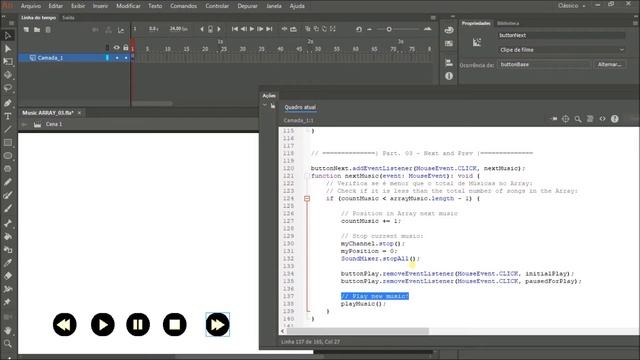The height and width of the screenshot is (360, 640).
Task: Collapse function block at line 121
Action: [x=307, y=176]
